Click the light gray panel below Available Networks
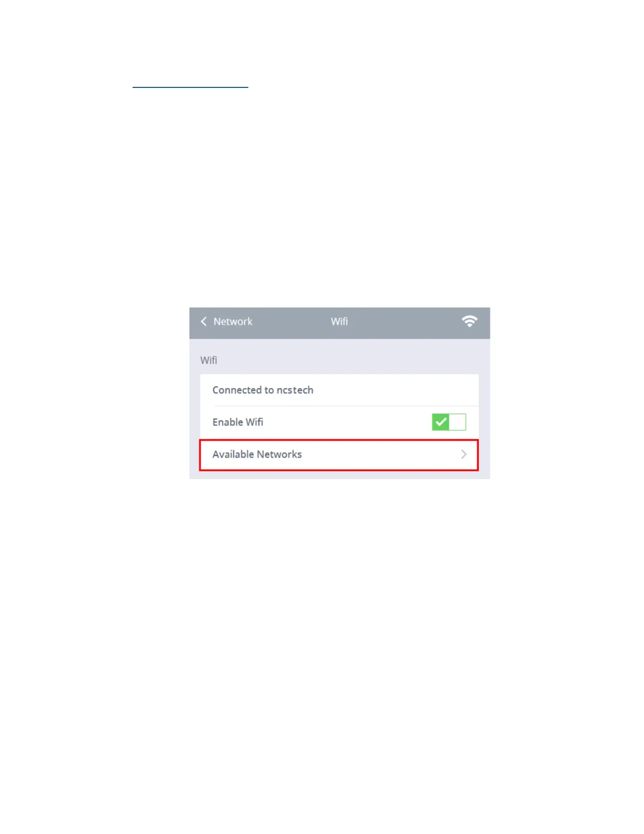 coord(339,475)
